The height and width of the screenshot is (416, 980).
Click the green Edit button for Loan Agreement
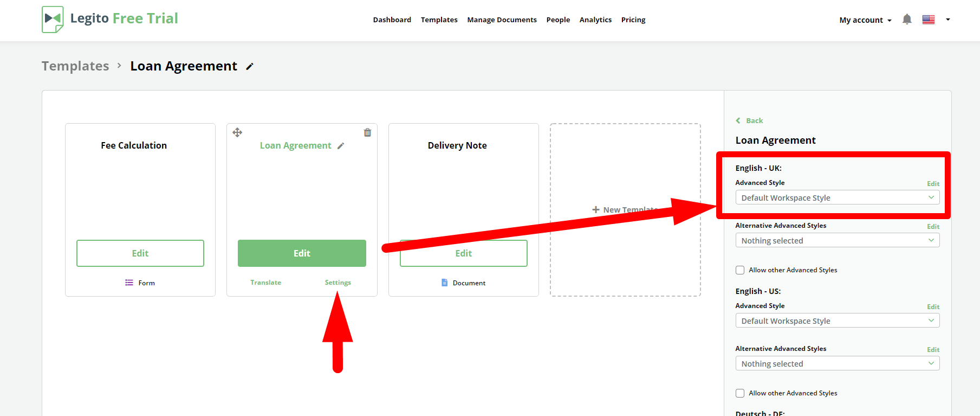302,253
